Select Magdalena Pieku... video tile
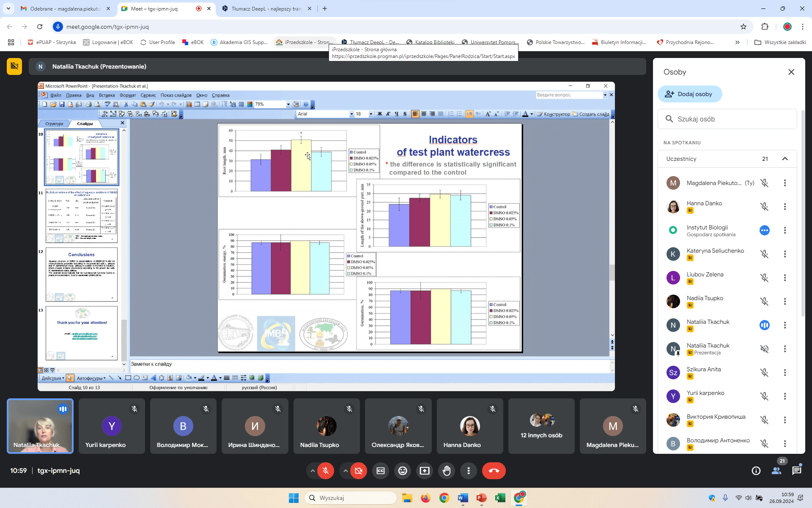Screen dimensions: 812x508 pyautogui.click(x=613, y=426)
